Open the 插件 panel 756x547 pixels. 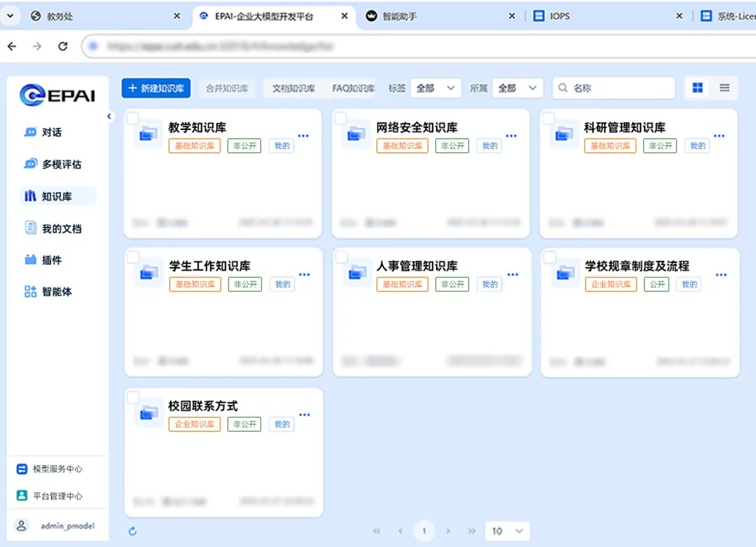(x=46, y=260)
